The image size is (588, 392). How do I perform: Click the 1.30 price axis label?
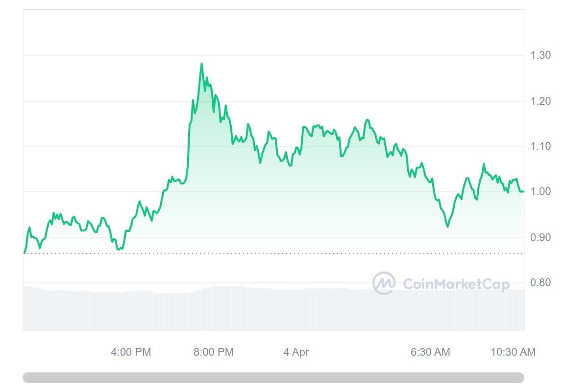coord(540,55)
